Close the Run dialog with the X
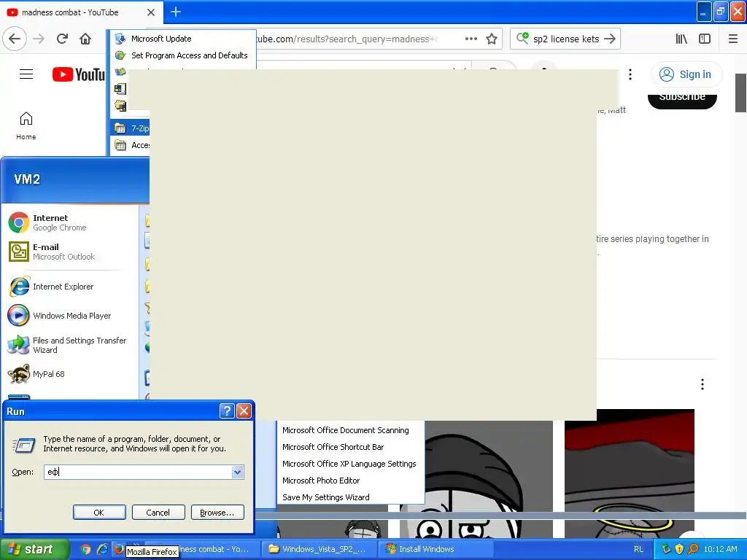Screen dimensions: 747x560 pos(244,411)
